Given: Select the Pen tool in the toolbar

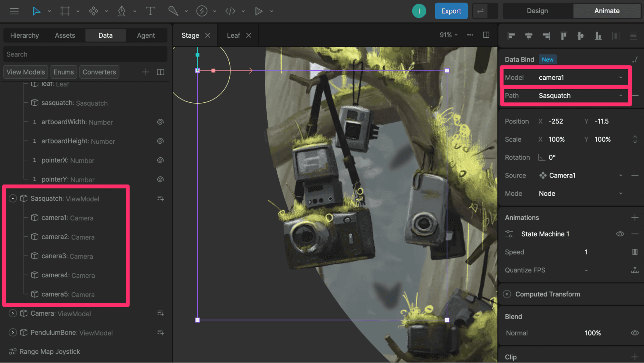Looking at the screenshot, I should pyautogui.click(x=121, y=11).
